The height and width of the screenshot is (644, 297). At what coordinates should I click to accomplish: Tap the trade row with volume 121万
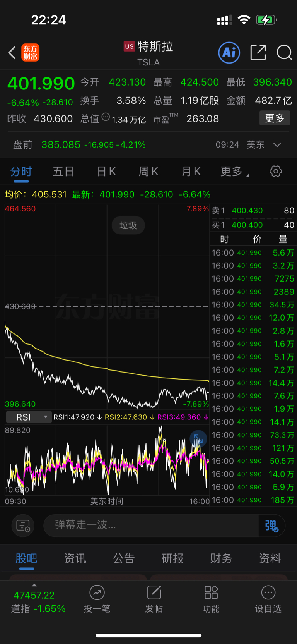click(x=253, y=448)
